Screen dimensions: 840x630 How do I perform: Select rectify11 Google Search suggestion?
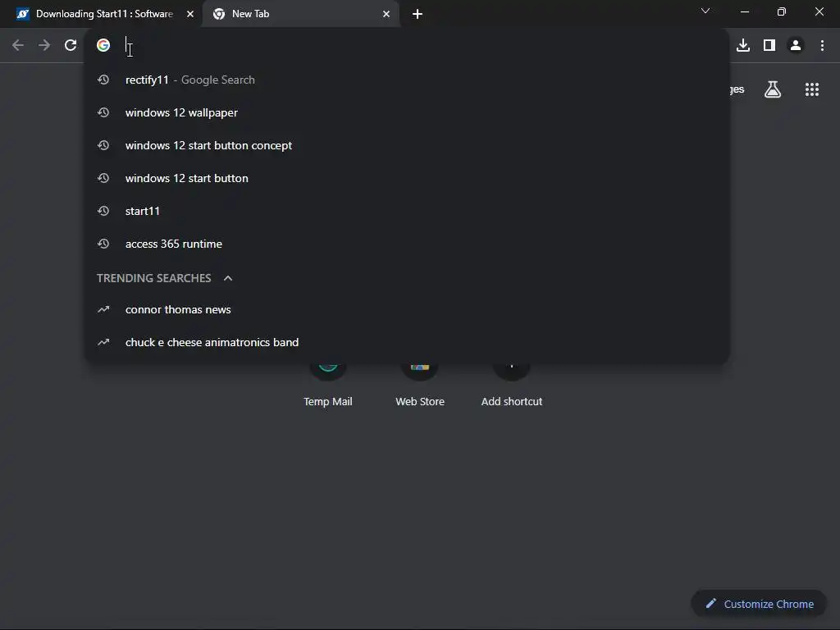[x=407, y=80]
